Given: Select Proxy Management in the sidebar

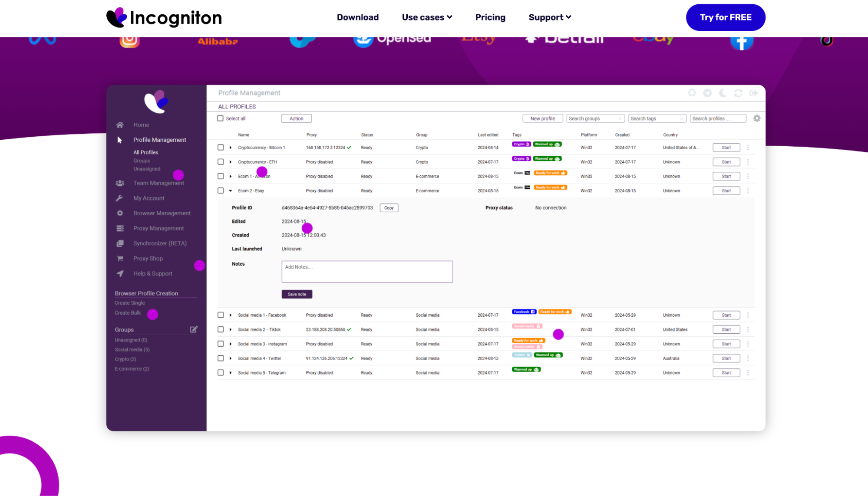Looking at the screenshot, I should (x=158, y=228).
